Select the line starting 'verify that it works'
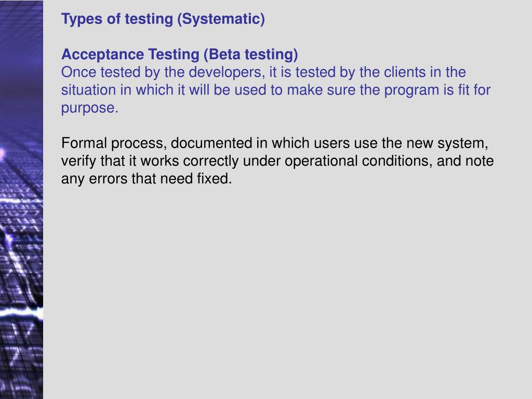Image resolution: width=532 pixels, height=399 pixels. [x=277, y=161]
